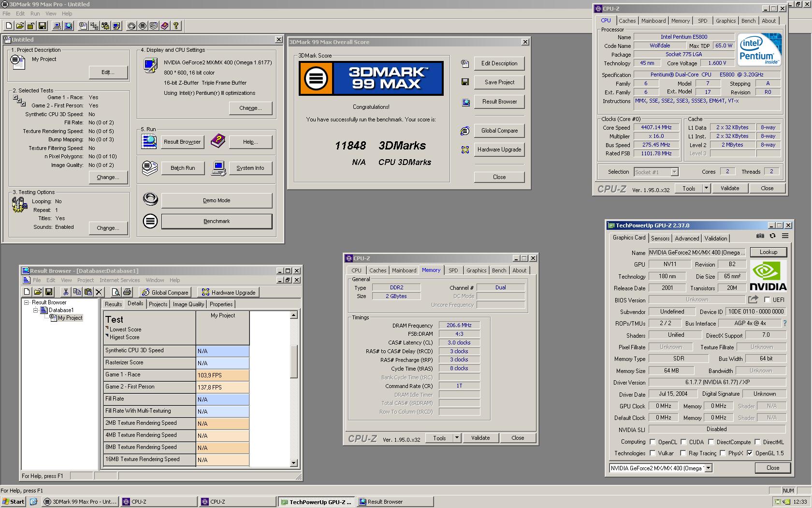Collapse the Result Browser tree root node

27,302
